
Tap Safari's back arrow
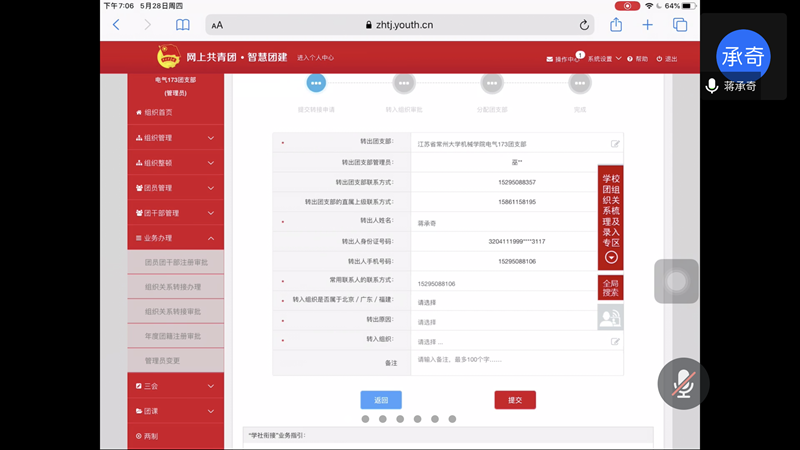coord(116,25)
